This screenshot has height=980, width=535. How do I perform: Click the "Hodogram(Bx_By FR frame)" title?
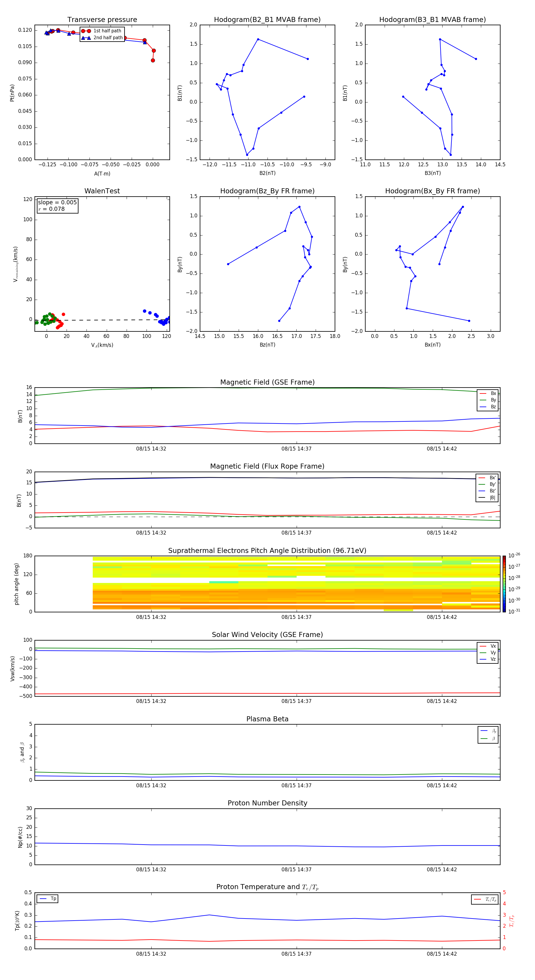click(x=432, y=191)
